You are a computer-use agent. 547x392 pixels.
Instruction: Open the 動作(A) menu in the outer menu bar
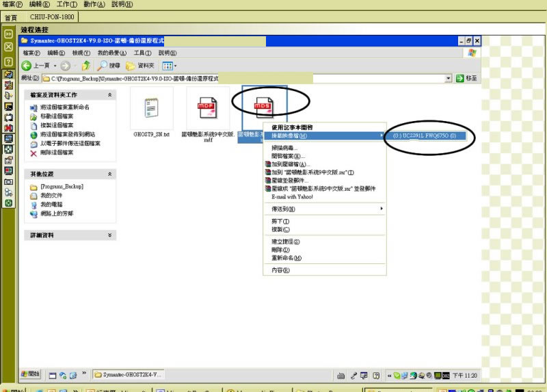click(x=94, y=4)
